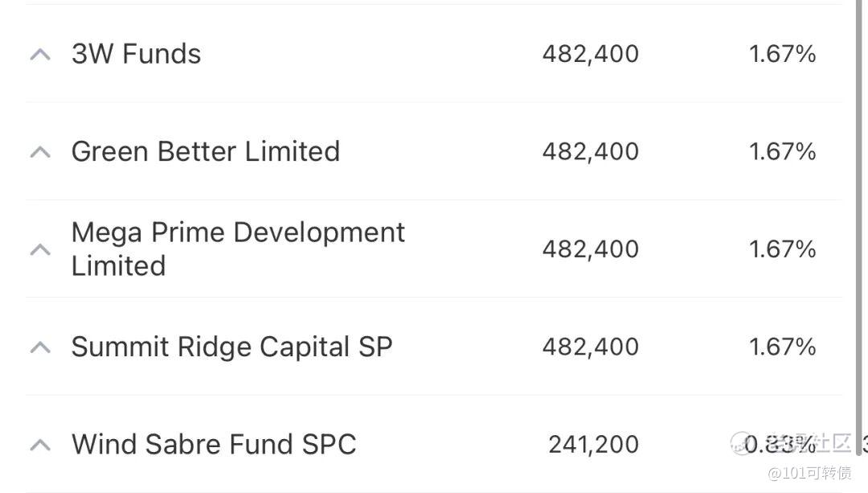Screen dimensions: 868x493
Task: Click the 241,200 shares value
Action: [593, 444]
